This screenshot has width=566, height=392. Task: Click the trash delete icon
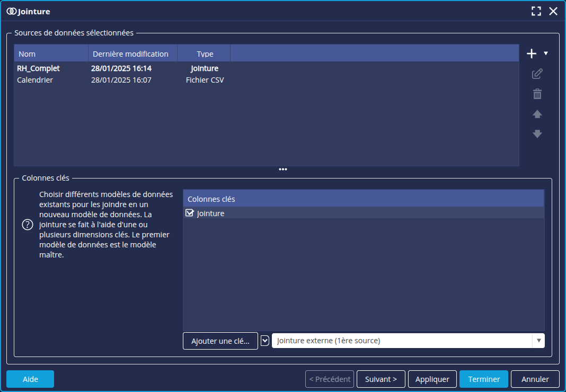coord(537,94)
